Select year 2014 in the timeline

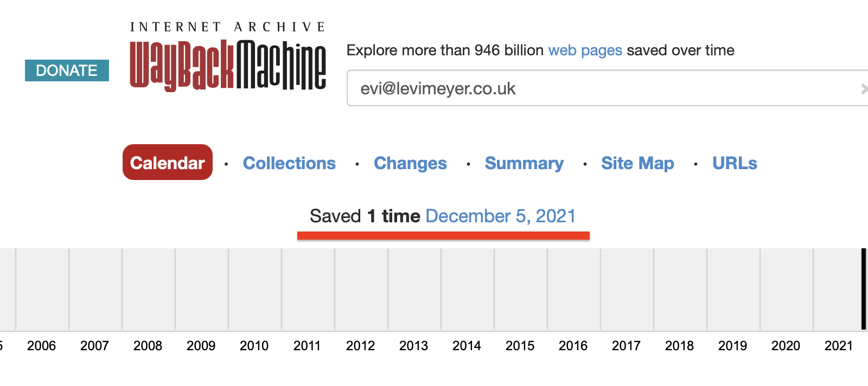coord(467,345)
